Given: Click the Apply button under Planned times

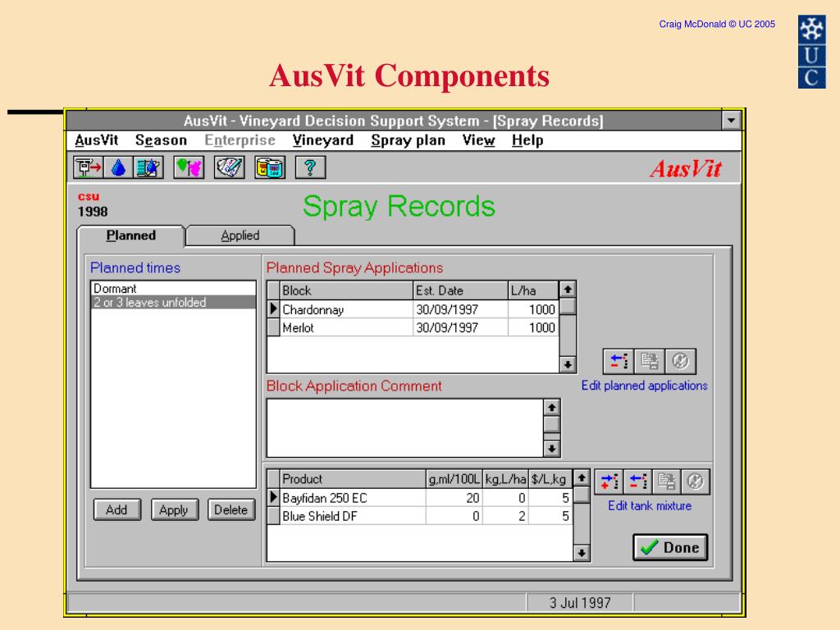Looking at the screenshot, I should [174, 509].
